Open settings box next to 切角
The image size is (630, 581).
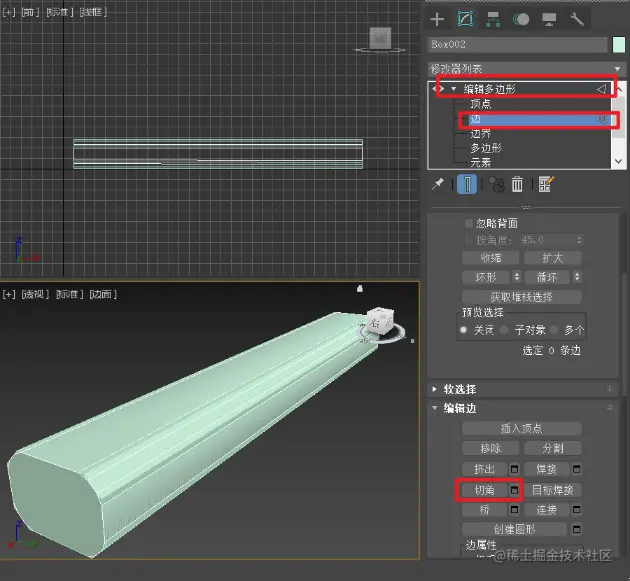point(514,490)
